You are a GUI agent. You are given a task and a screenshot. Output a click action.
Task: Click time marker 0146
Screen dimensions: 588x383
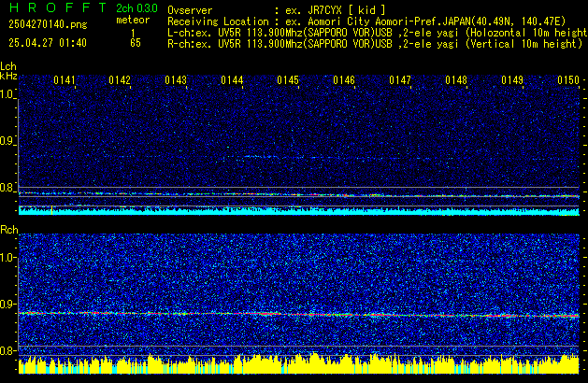pyautogui.click(x=344, y=80)
